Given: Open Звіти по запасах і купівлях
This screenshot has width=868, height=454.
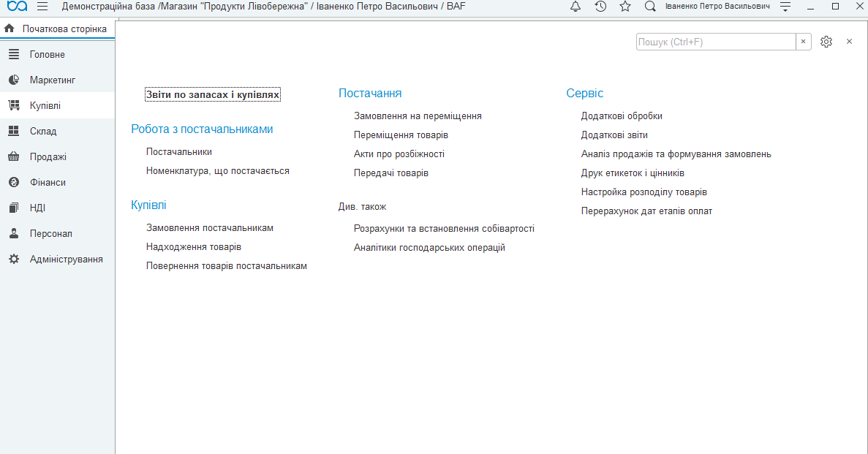Looking at the screenshot, I should click(x=213, y=95).
